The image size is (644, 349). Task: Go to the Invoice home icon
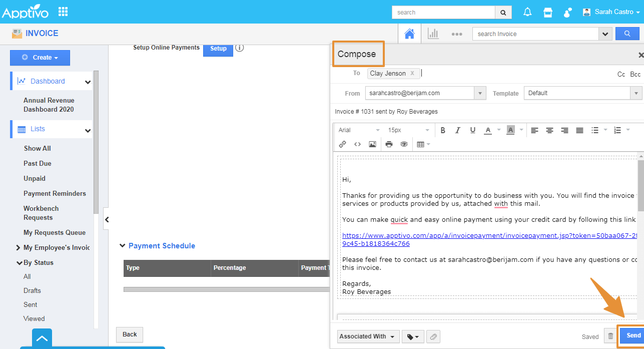click(409, 34)
